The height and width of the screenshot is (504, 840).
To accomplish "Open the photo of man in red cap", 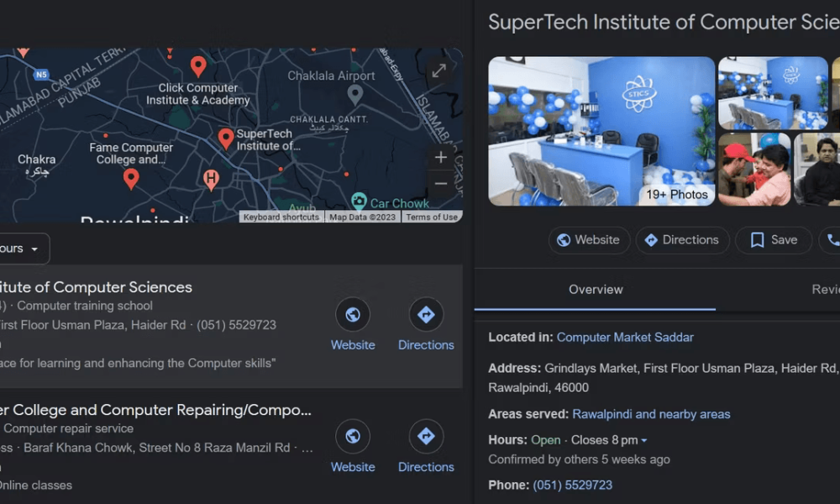I will [x=754, y=169].
